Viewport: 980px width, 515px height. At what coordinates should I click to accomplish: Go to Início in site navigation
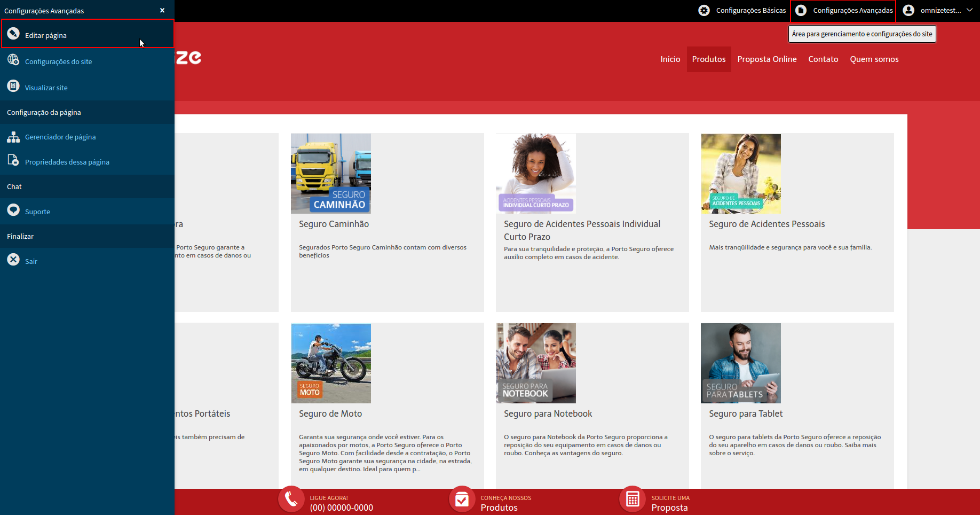click(x=670, y=59)
